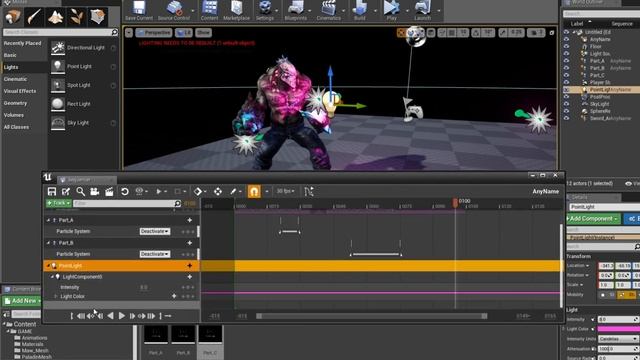
Task: Click the Light Color pink swatch in Details
Action: [x=618, y=329]
